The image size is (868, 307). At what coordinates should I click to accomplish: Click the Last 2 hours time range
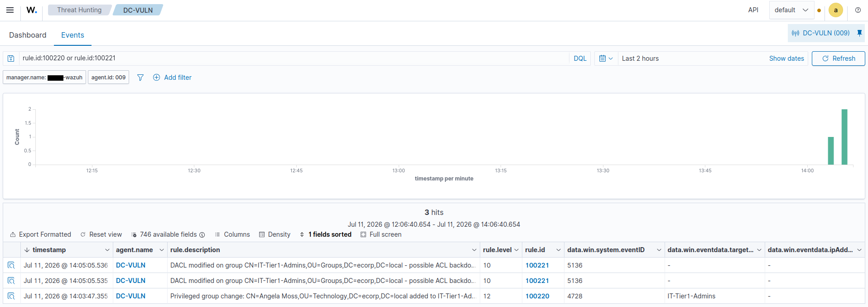(640, 58)
